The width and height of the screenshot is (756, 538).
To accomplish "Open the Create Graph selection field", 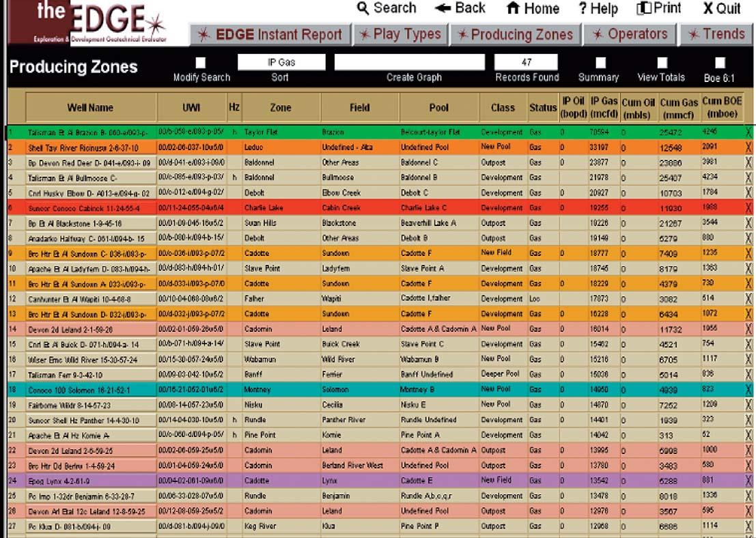I will point(410,62).
